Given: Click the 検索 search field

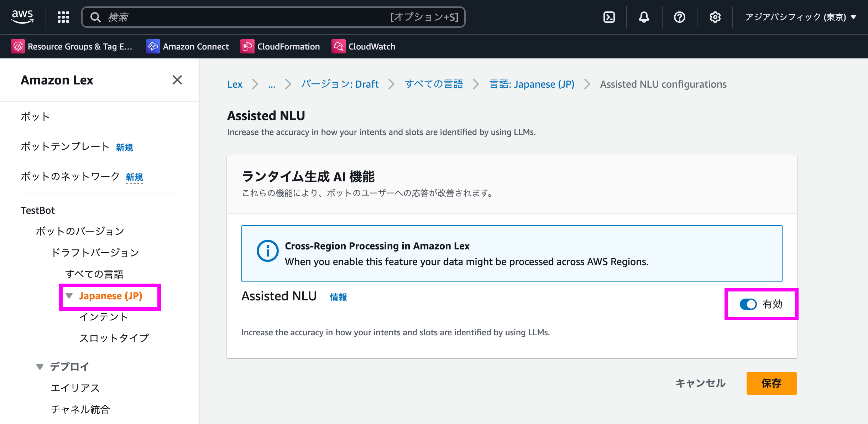Looking at the screenshot, I should pyautogui.click(x=246, y=17).
